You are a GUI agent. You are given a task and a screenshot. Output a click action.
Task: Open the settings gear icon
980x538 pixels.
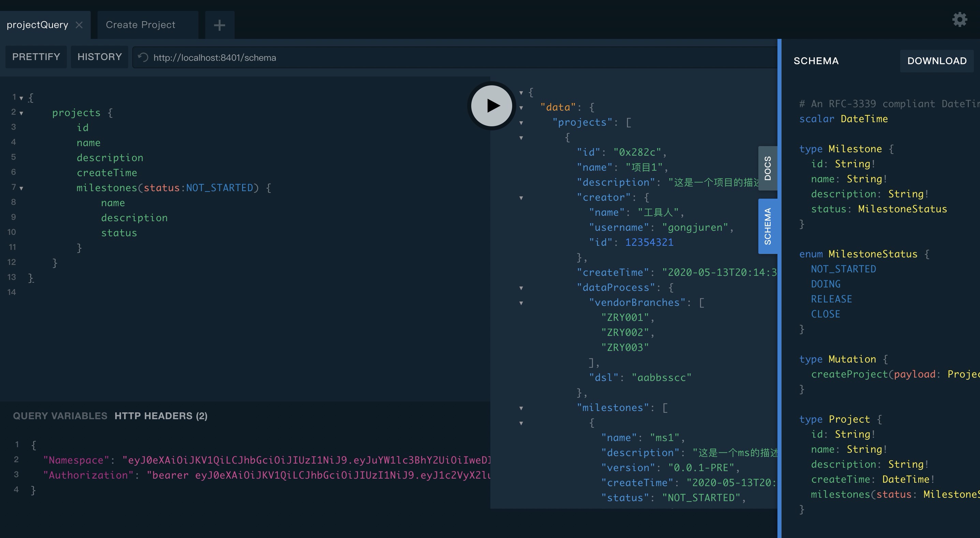click(x=959, y=19)
